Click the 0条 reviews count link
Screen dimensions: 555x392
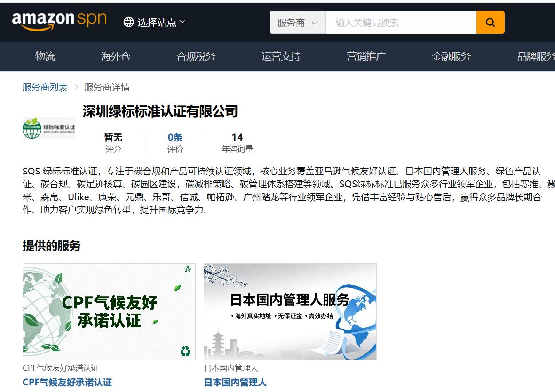pos(175,137)
